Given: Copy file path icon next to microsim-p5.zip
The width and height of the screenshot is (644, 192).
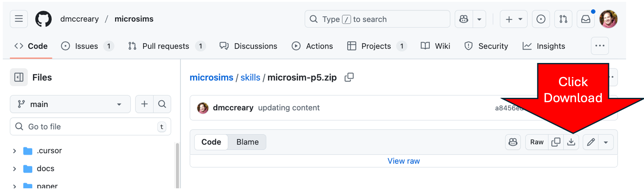Looking at the screenshot, I should click(349, 77).
